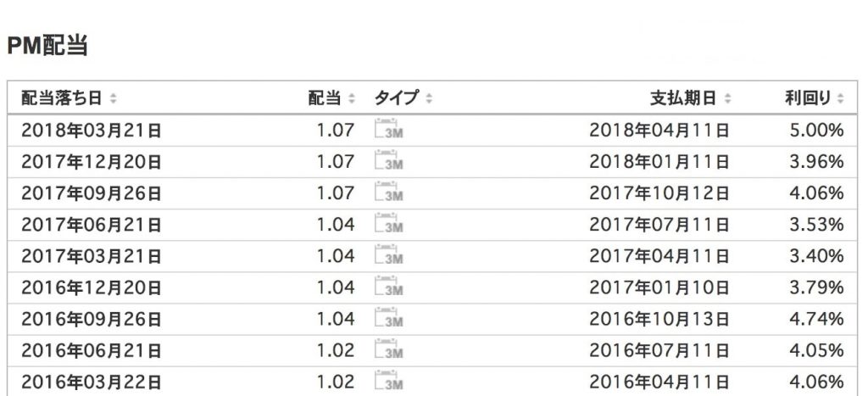
Task: Select the 3M icon in the 2016年09月26日 row
Action: pyautogui.click(x=389, y=318)
